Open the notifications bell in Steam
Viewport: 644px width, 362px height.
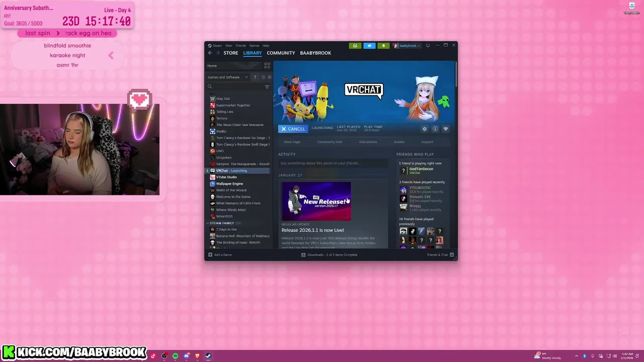click(383, 46)
